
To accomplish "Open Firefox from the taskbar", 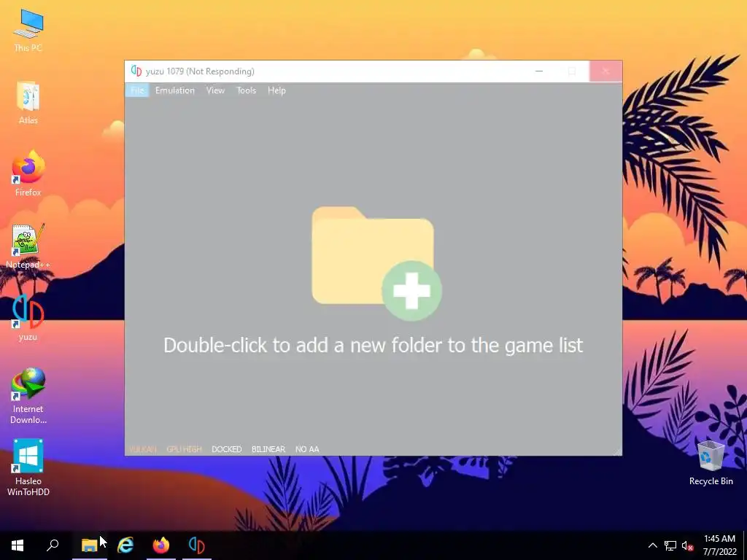I will click(161, 545).
